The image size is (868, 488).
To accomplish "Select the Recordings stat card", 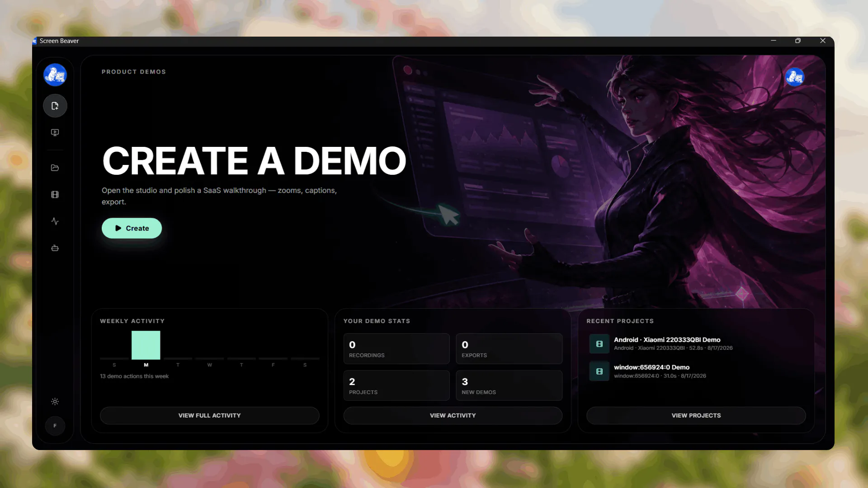I will point(396,349).
